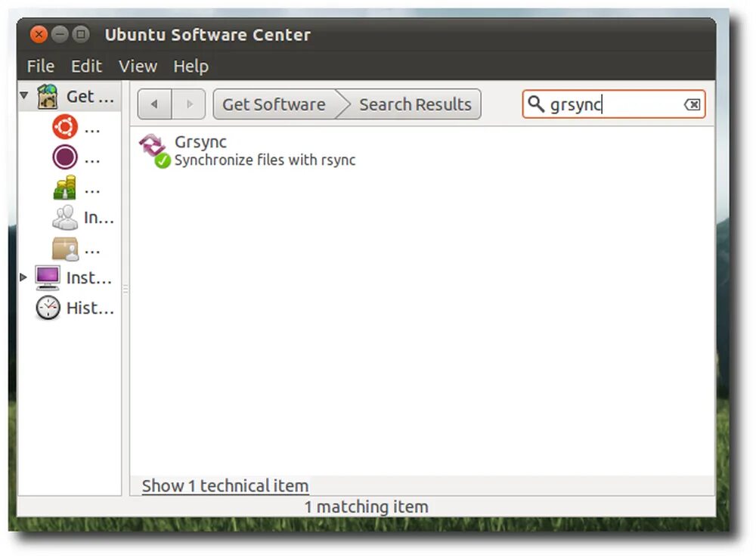756x558 pixels.
Task: Select the money stack purchase source
Action: point(64,188)
